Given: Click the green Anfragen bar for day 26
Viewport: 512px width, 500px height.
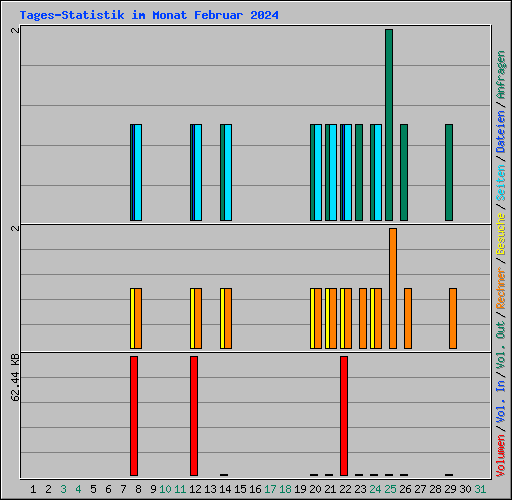Looking at the screenshot, I should click(404, 173).
